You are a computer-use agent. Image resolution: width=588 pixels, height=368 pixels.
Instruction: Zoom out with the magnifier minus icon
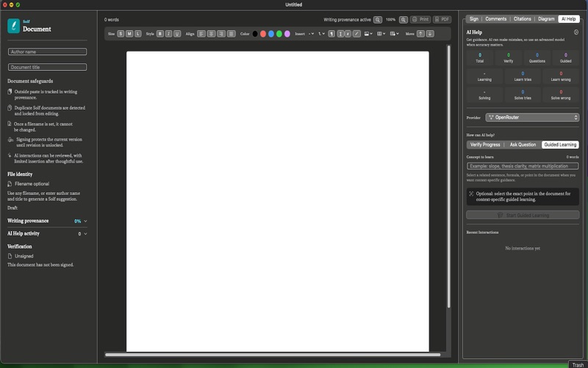click(x=378, y=20)
